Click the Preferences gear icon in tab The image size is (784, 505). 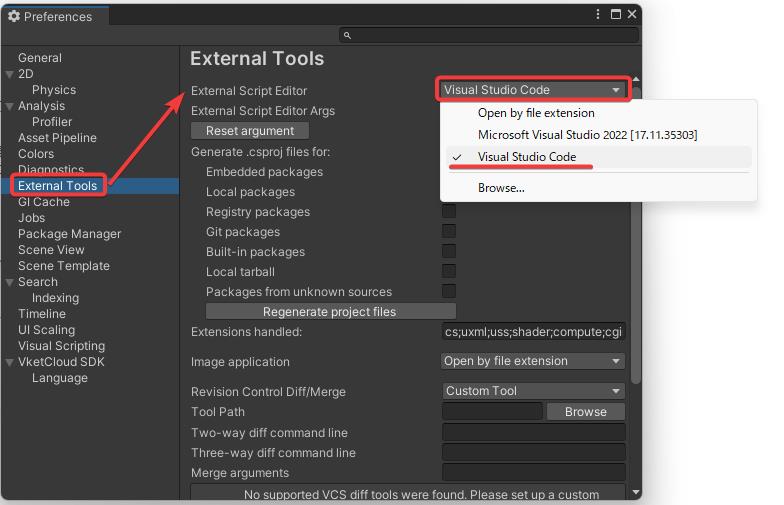point(14,16)
